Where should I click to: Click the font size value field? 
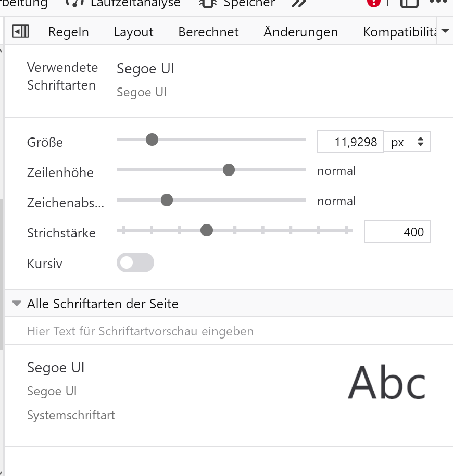pos(350,141)
